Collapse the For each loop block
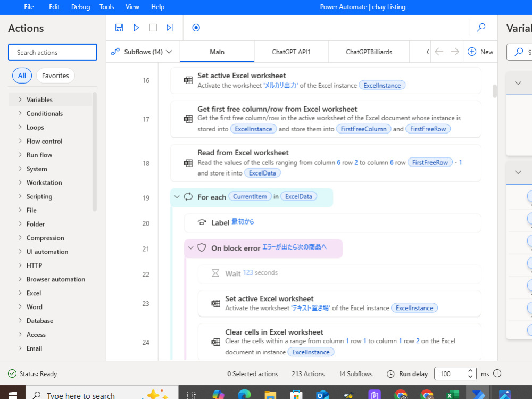 pyautogui.click(x=177, y=196)
